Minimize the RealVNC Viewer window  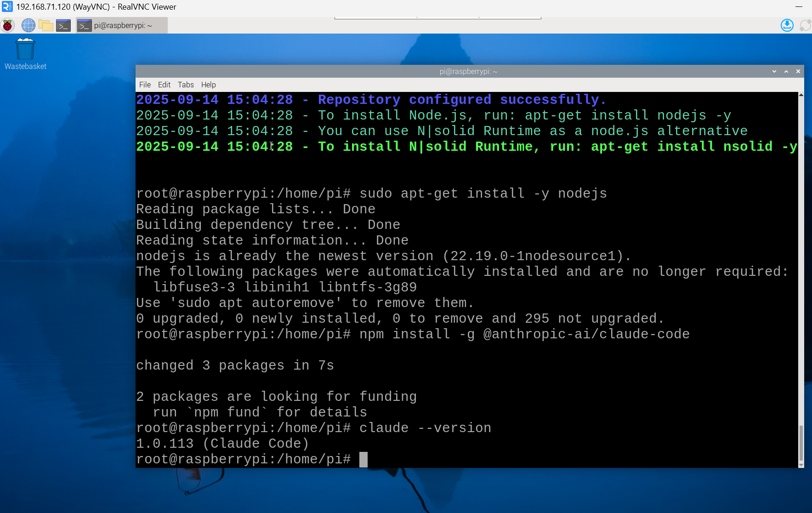click(x=799, y=7)
